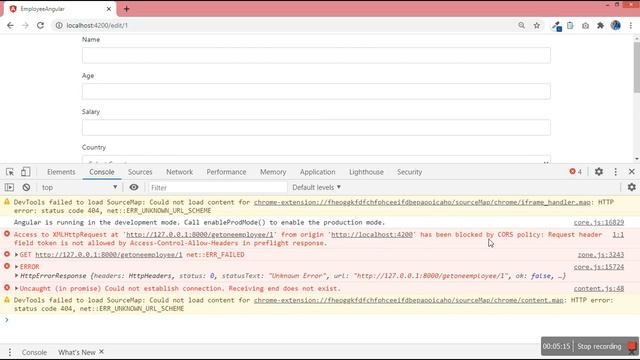Click the browser forward arrow
The height and width of the screenshot is (360, 640).
(25, 25)
